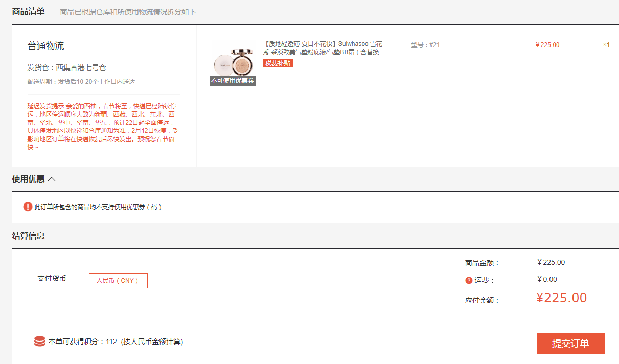Screen dimensions: 619x364
Task: Click the shipping fee question mark icon
Action: click(469, 280)
